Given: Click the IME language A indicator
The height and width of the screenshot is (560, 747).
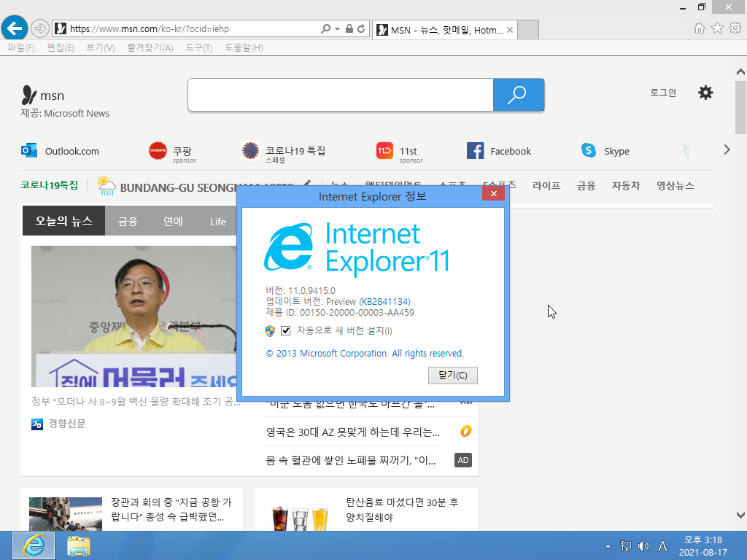Looking at the screenshot, I should point(662,546).
